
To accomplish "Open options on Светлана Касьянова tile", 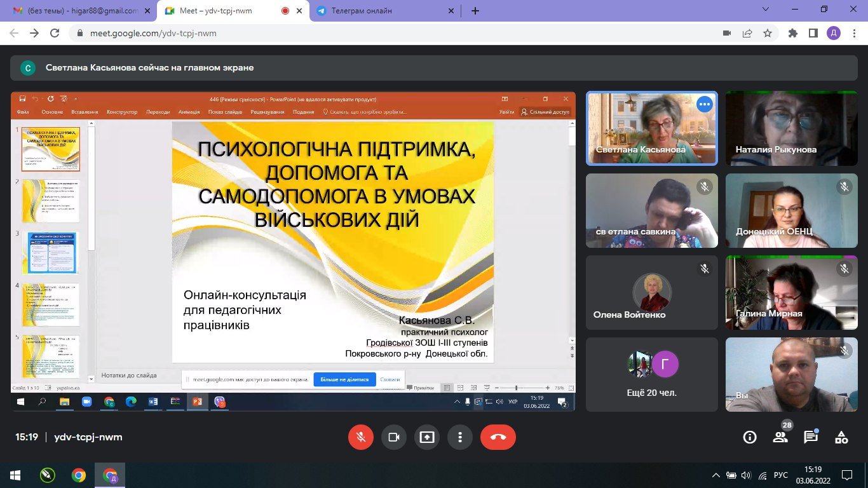I will click(705, 104).
